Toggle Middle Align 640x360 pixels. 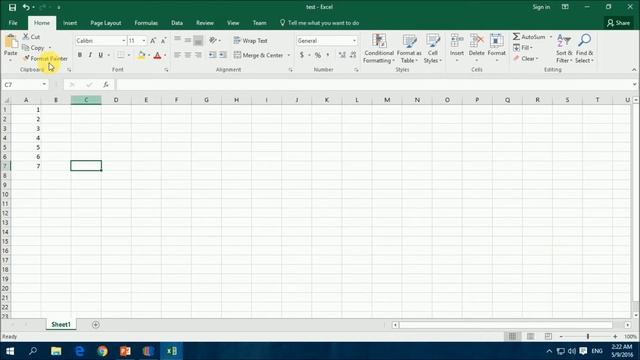coord(188,40)
